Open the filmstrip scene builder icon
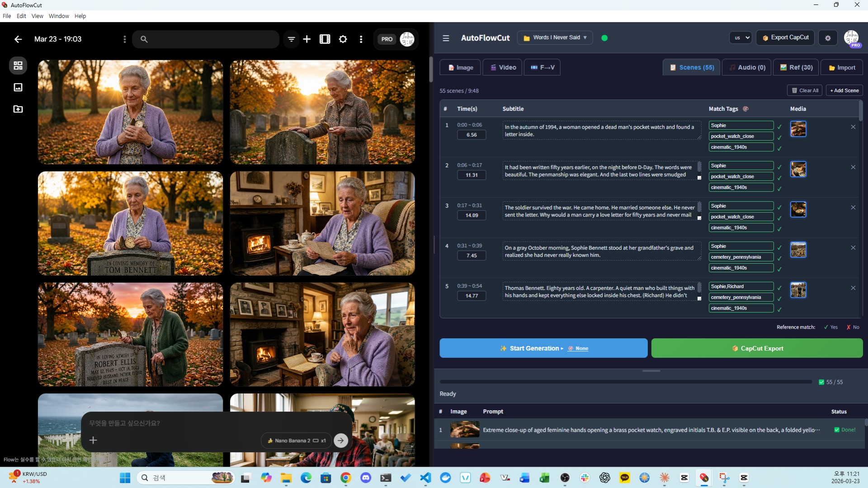 (325, 39)
